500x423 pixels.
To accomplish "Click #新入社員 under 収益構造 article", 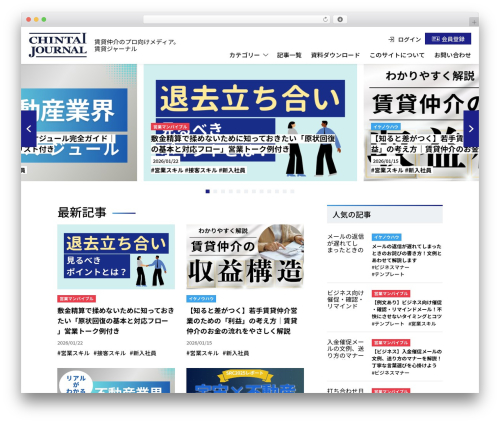I will click(x=236, y=353).
